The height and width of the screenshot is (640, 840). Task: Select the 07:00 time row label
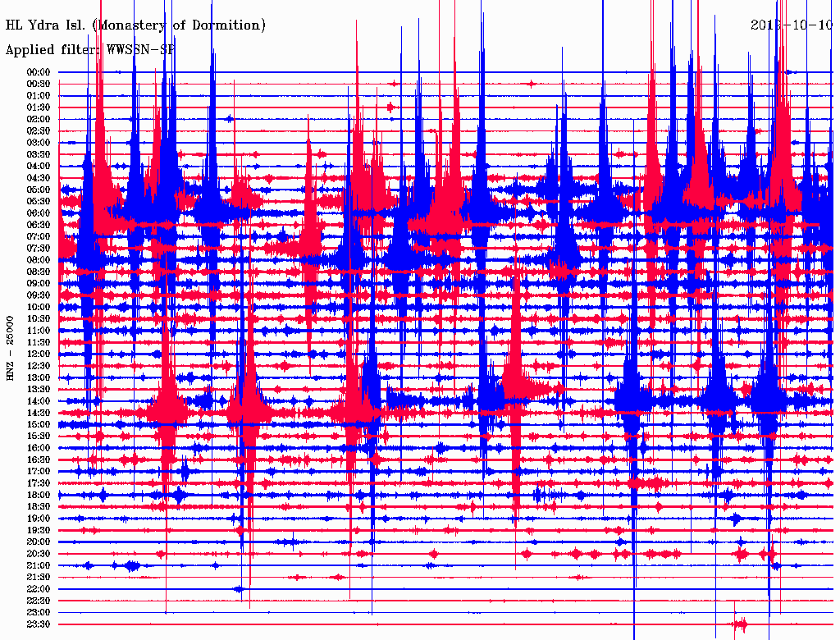coord(39,237)
